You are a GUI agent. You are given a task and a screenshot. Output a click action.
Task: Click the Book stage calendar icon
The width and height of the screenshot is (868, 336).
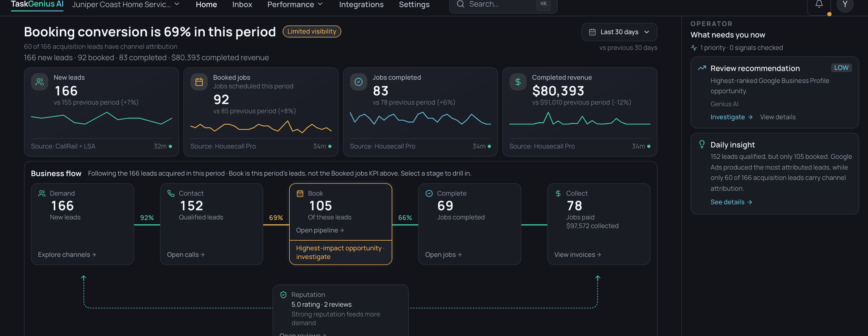point(300,194)
